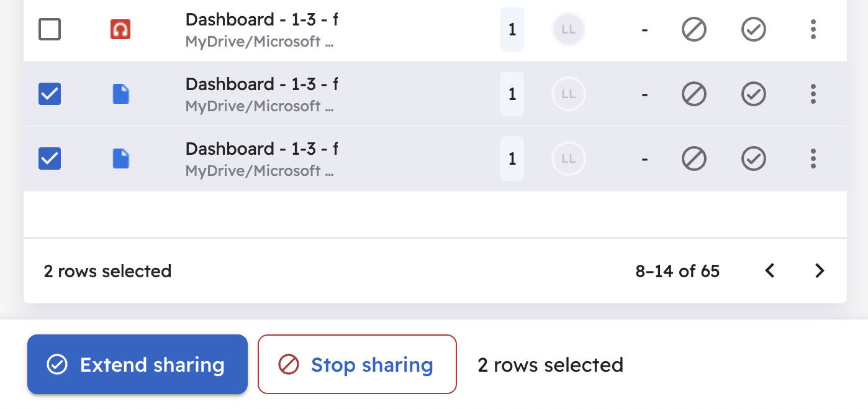This screenshot has height=409, width=868.
Task: Click the Extend sharing button
Action: [x=137, y=364]
